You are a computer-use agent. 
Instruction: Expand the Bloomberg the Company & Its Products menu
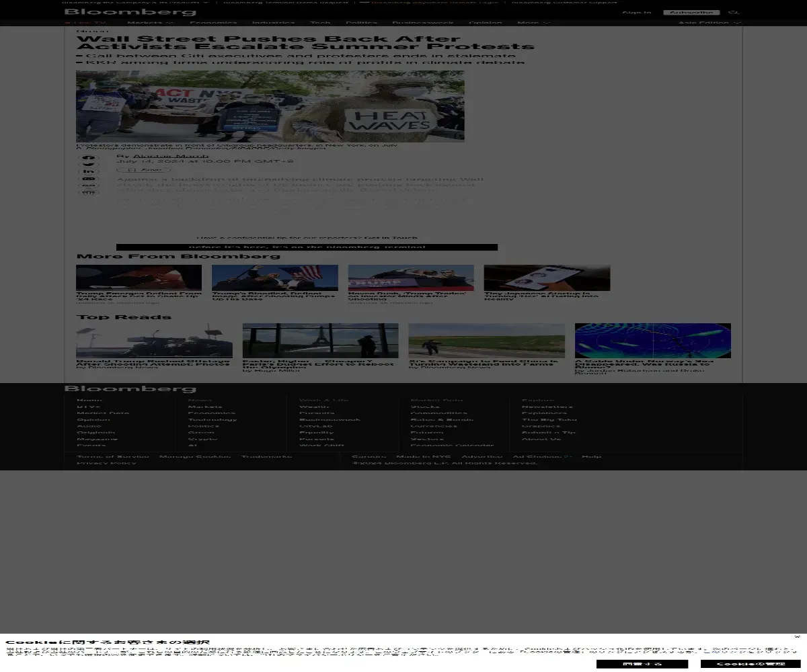pos(136,2)
